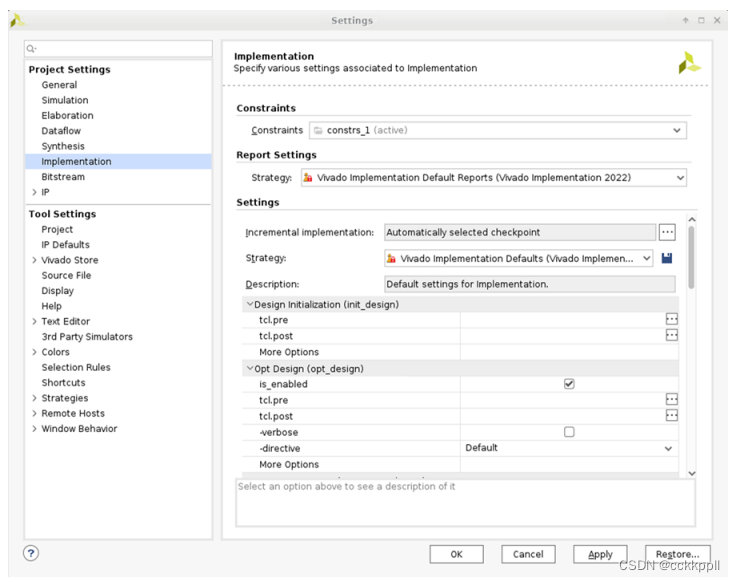The width and height of the screenshot is (735, 582).
Task: Expand the IP tree node
Action: 34,192
